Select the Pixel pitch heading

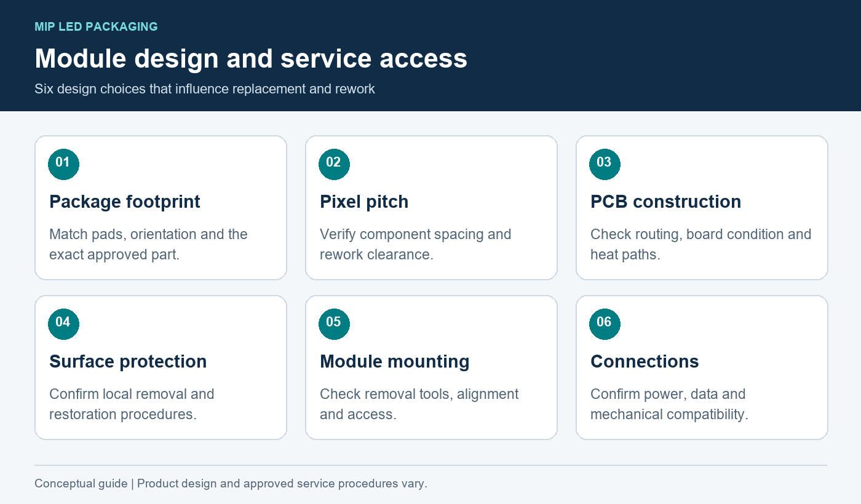click(x=364, y=202)
